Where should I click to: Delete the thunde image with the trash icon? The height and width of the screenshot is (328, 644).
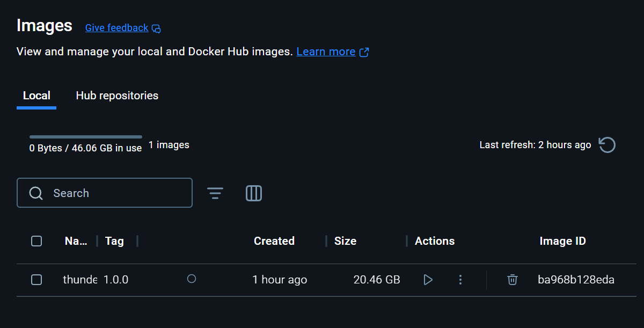(x=512, y=279)
